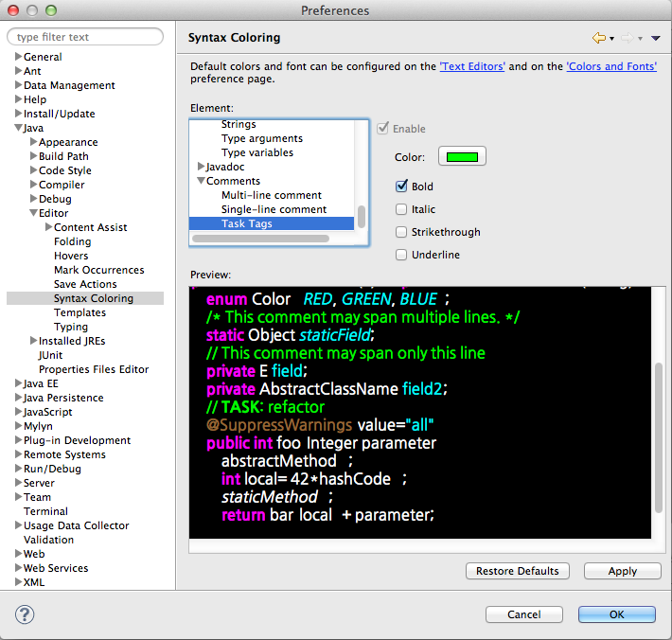This screenshot has width=672, height=640.
Task: Click the Element list horizontal scrollbar
Action: pyautogui.click(x=260, y=239)
